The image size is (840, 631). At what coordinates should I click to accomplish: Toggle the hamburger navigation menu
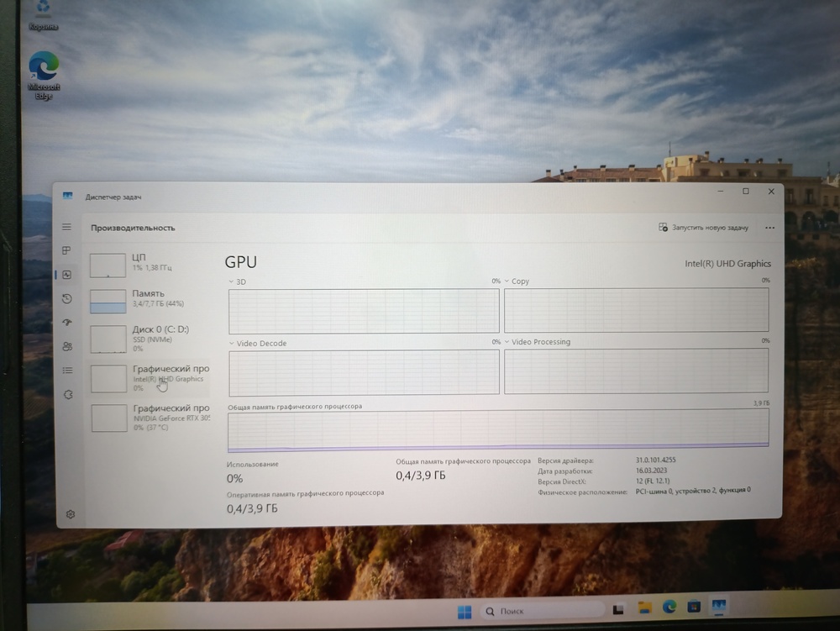click(x=66, y=227)
